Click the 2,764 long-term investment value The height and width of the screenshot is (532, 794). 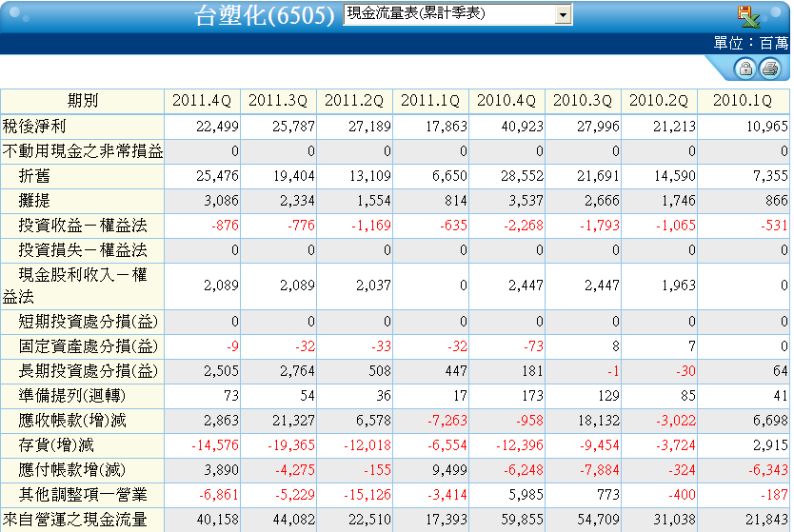(x=297, y=371)
